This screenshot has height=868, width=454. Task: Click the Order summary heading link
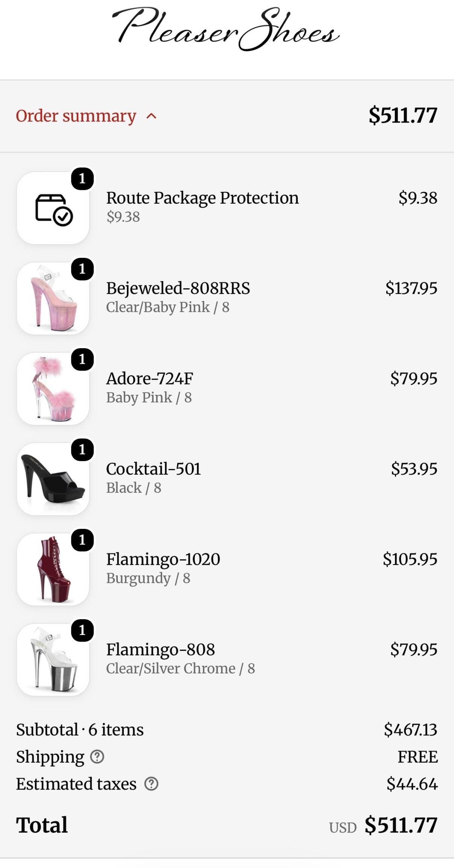point(76,116)
